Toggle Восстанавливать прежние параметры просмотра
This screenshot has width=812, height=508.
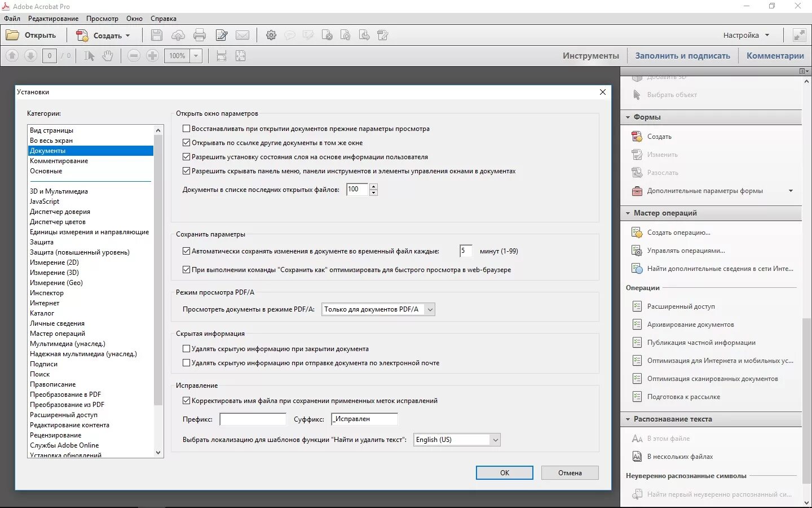[x=186, y=128]
